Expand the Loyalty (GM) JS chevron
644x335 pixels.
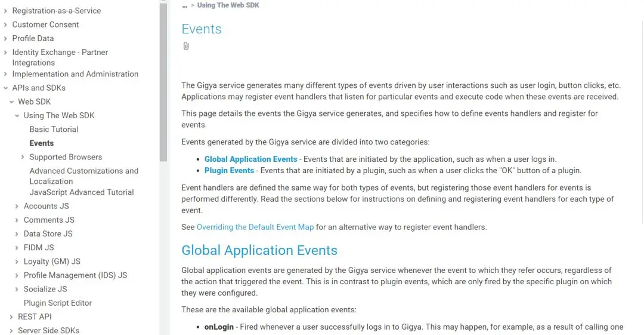pos(17,262)
